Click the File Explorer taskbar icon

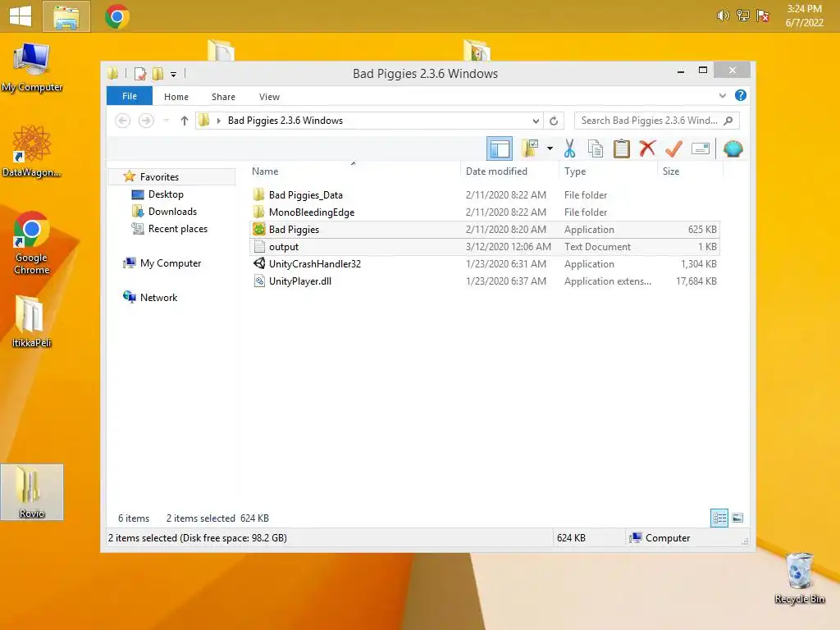pyautogui.click(x=66, y=16)
